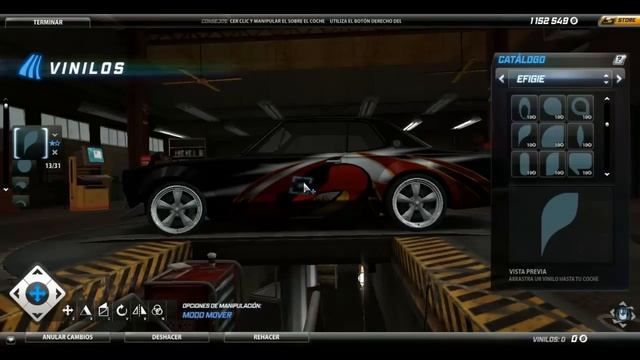Select the rounded vertical bar vinyl thumbnail
The image size is (640, 360).
click(x=524, y=164)
